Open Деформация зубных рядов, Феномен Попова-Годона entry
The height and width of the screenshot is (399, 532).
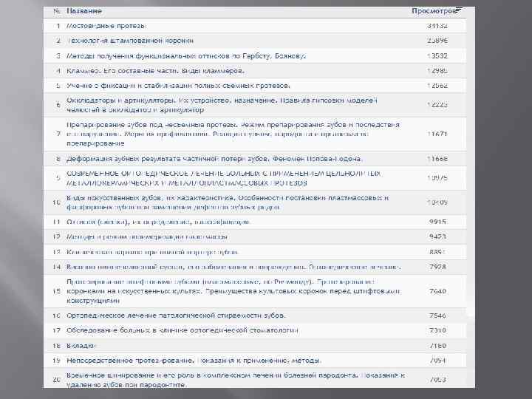pos(214,159)
